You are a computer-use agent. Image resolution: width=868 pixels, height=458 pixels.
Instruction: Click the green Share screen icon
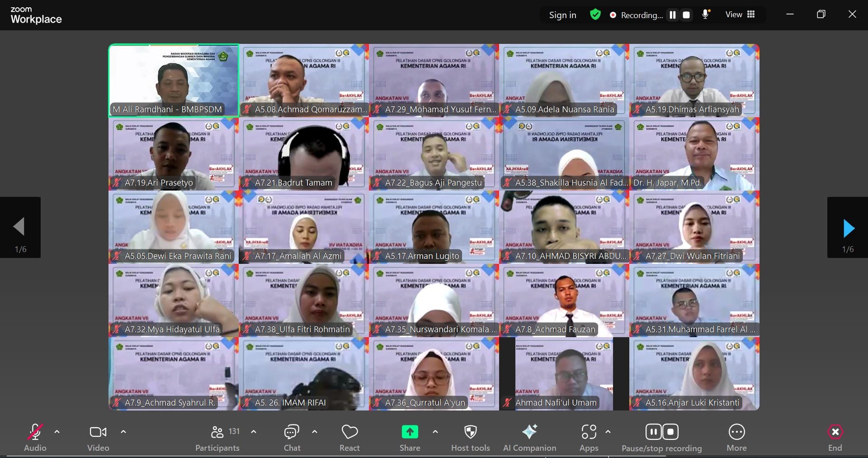[410, 432]
